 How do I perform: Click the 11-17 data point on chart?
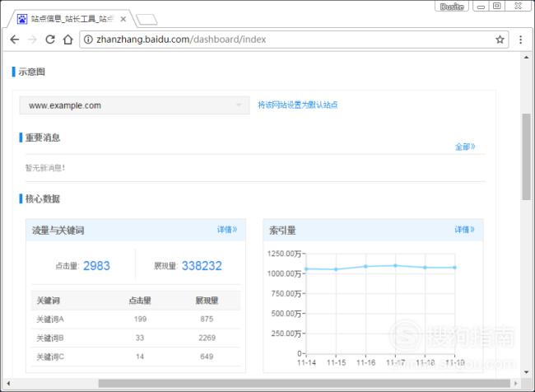click(395, 265)
